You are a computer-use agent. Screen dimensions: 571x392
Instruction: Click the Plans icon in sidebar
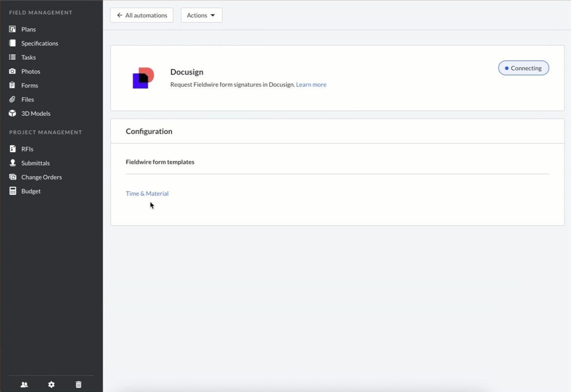pos(13,29)
